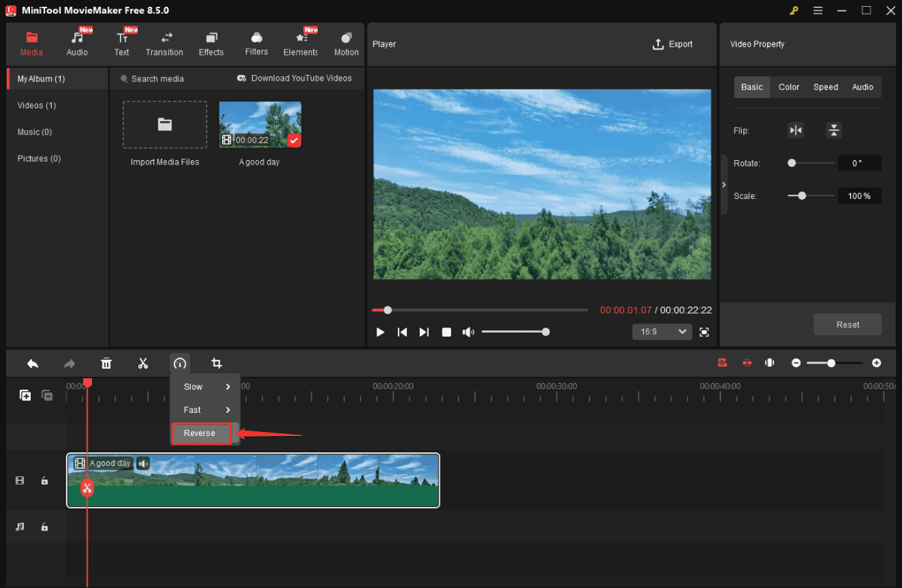Open the Elements library

(x=300, y=42)
